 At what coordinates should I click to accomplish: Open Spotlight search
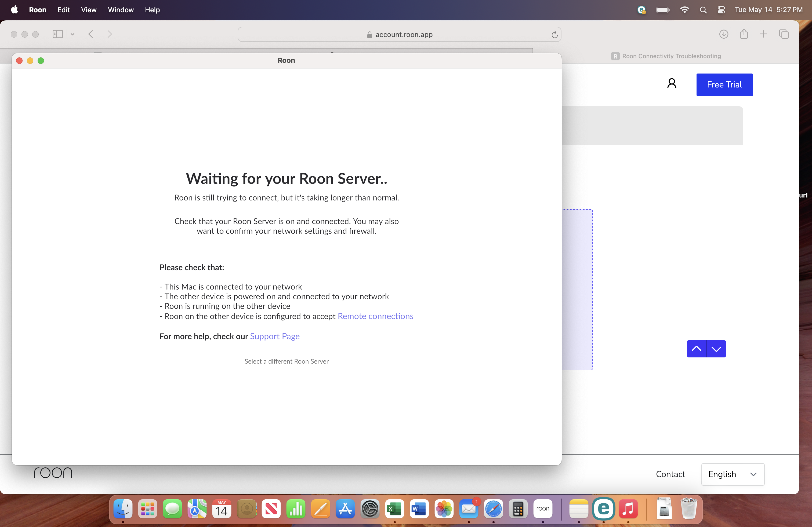pos(703,10)
